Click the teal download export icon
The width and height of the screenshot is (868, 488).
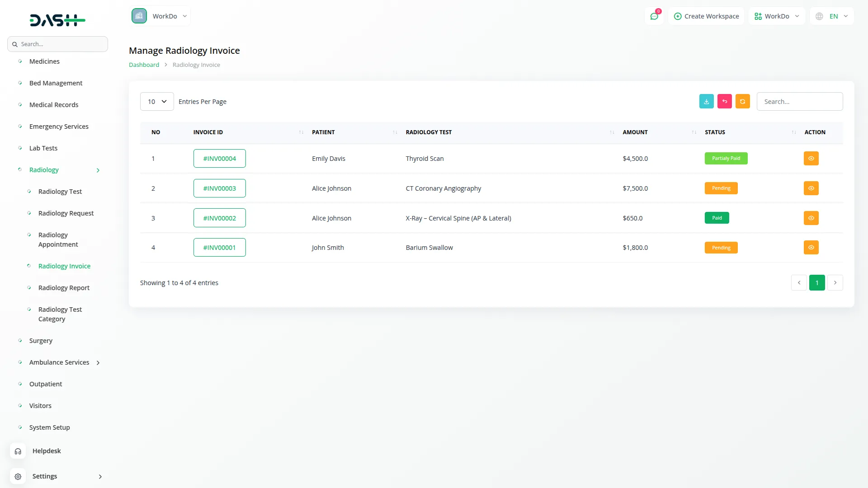point(706,101)
